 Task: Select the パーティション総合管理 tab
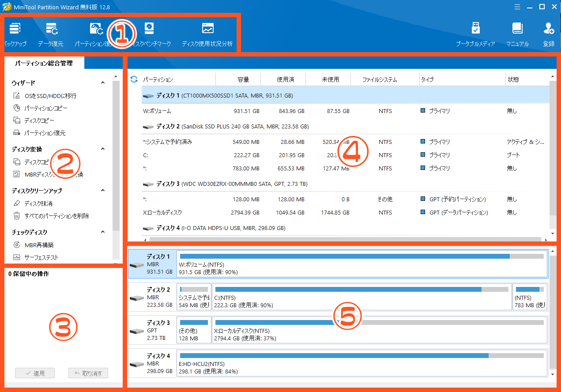coord(44,63)
